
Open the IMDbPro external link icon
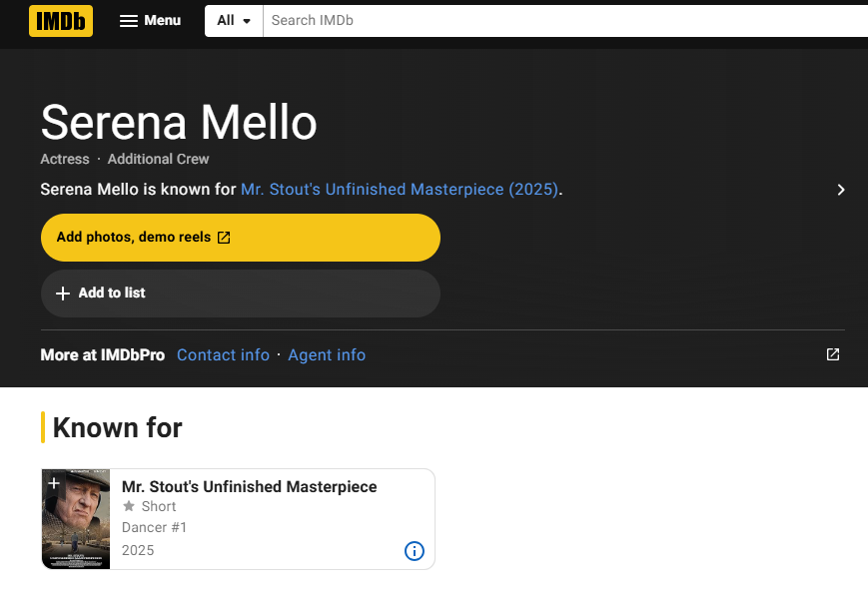(833, 354)
